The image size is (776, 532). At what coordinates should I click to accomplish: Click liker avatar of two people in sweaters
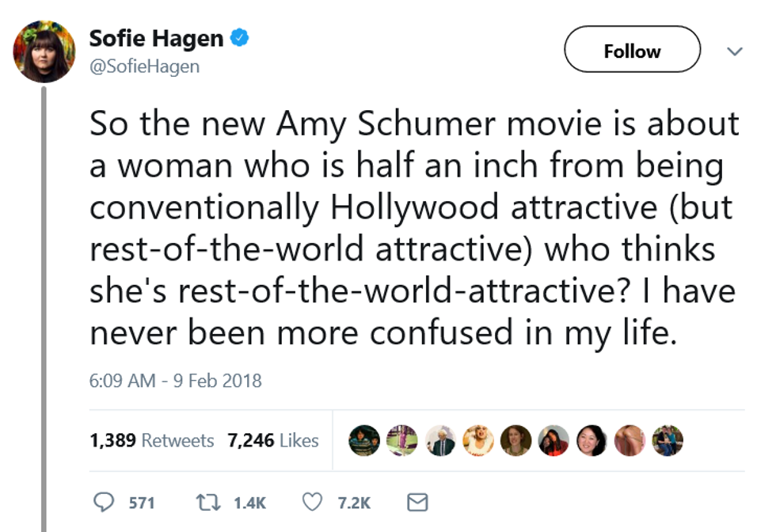[x=364, y=441]
